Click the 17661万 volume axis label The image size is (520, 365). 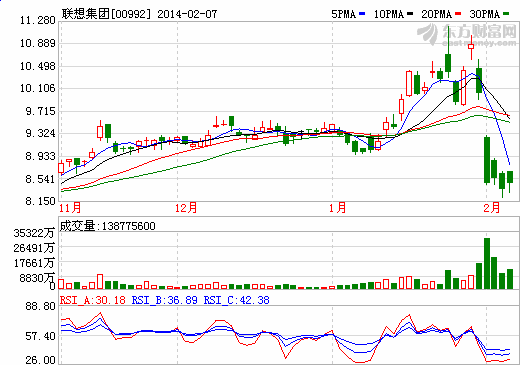pyautogui.click(x=34, y=263)
